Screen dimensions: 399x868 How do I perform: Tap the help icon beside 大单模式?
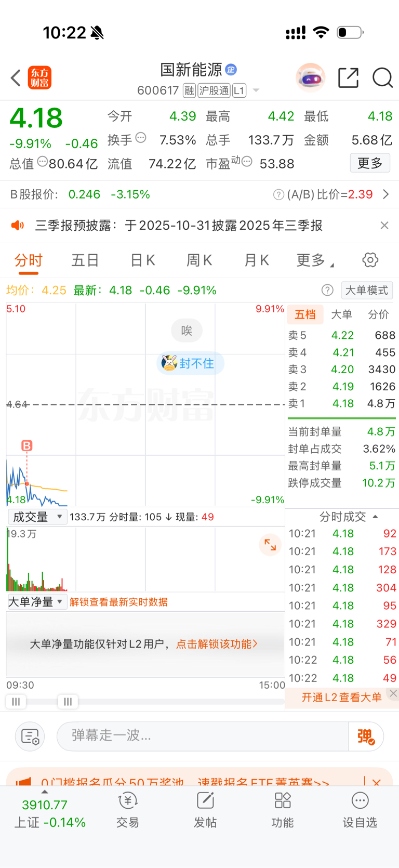click(x=327, y=290)
